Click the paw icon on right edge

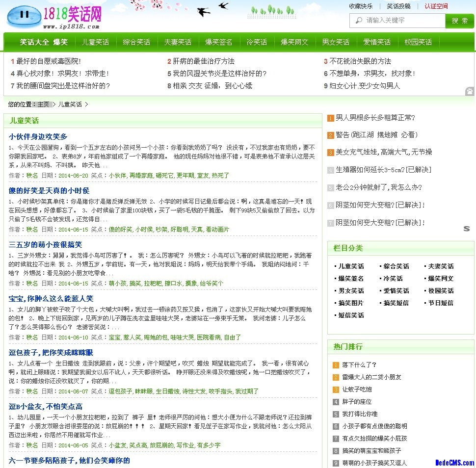[470, 91]
